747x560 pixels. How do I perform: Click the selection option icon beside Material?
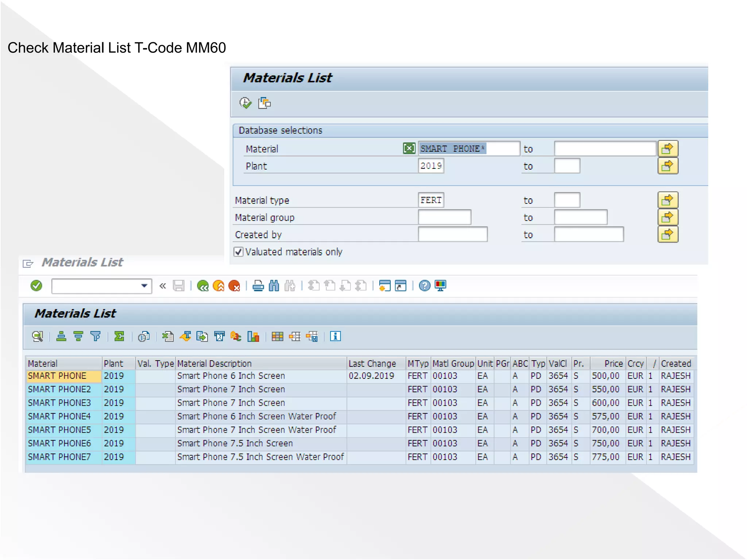coord(409,148)
